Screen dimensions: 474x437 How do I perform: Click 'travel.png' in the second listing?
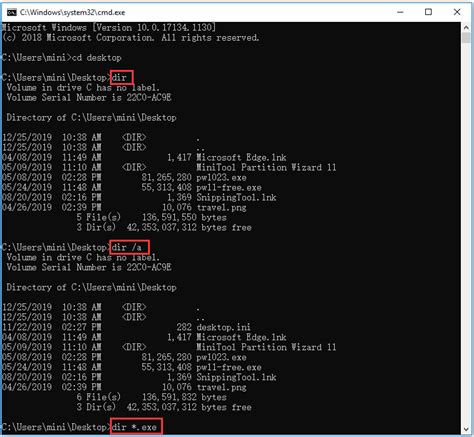point(222,387)
